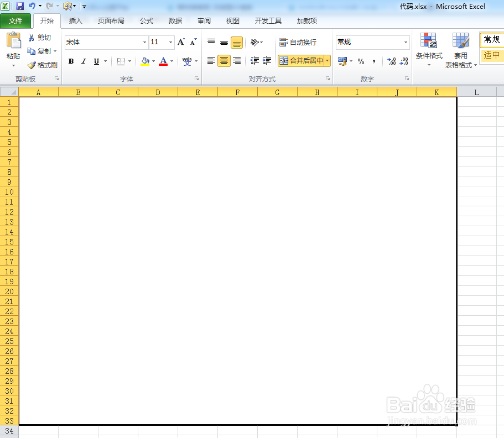Select column L header
Screen dimensions: 504x438
(x=476, y=92)
